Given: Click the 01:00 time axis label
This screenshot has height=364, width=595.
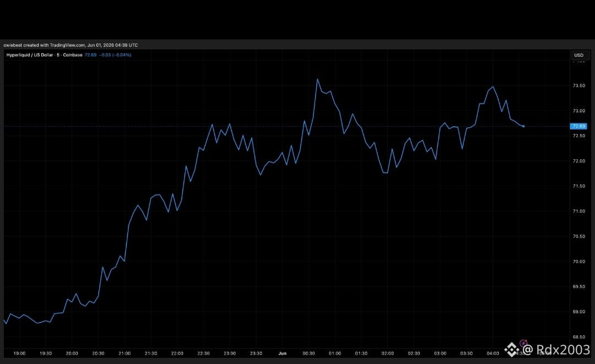Looking at the screenshot, I should click(335, 354).
